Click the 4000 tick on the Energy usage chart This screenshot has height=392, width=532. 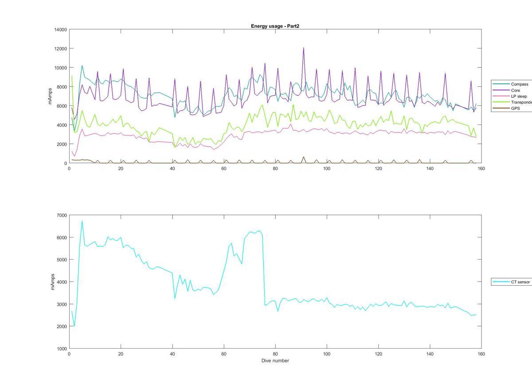(x=62, y=125)
